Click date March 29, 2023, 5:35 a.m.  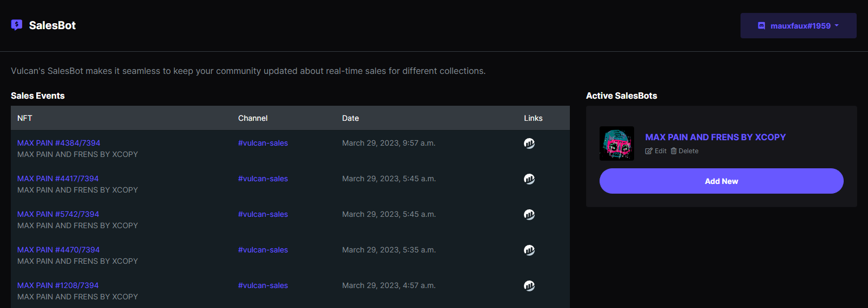(x=389, y=250)
